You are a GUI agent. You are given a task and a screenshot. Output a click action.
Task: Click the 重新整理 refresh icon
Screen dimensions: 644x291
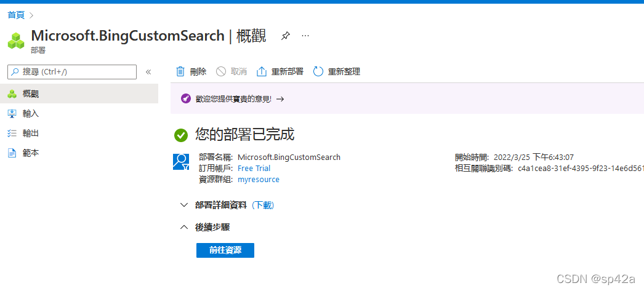tap(318, 71)
